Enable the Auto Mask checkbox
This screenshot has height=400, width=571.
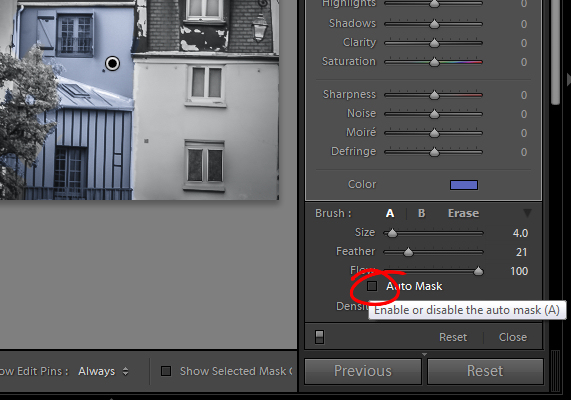click(x=372, y=286)
